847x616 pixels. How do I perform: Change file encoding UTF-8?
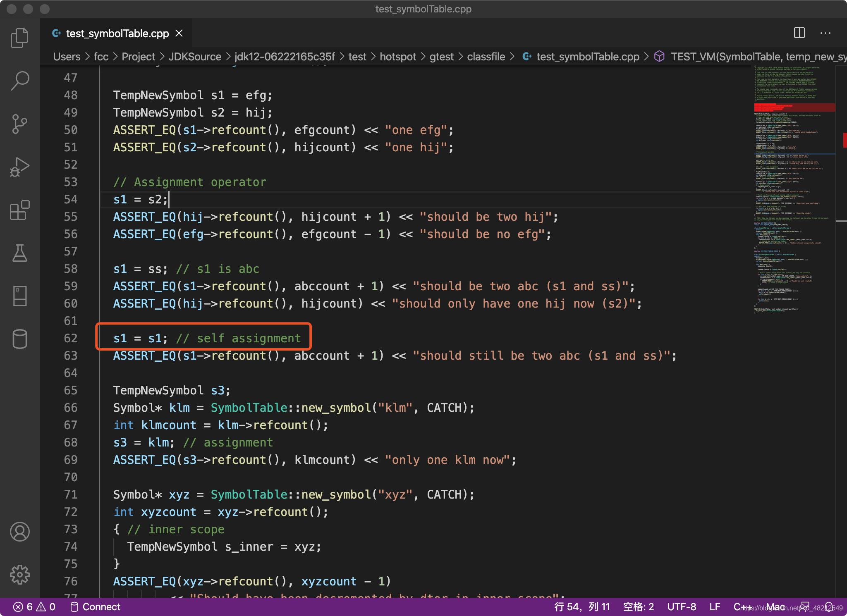[x=682, y=606]
